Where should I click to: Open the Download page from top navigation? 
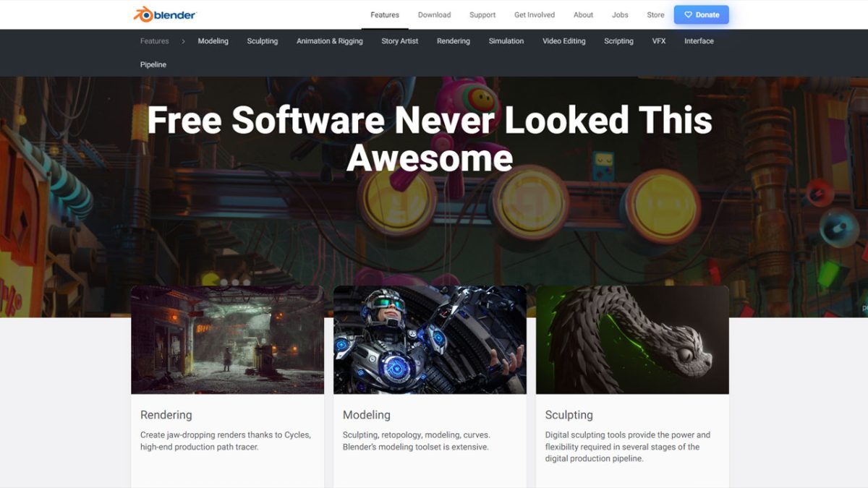click(434, 14)
